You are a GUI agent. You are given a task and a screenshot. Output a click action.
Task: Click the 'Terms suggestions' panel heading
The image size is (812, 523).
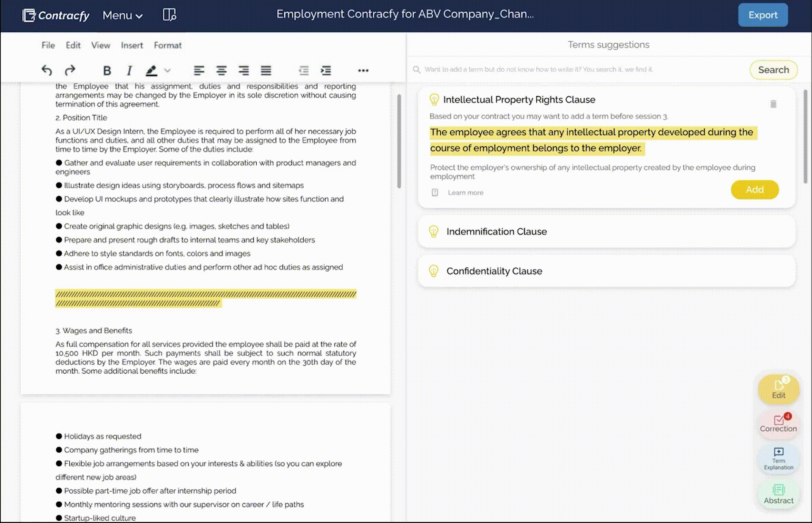tap(608, 44)
